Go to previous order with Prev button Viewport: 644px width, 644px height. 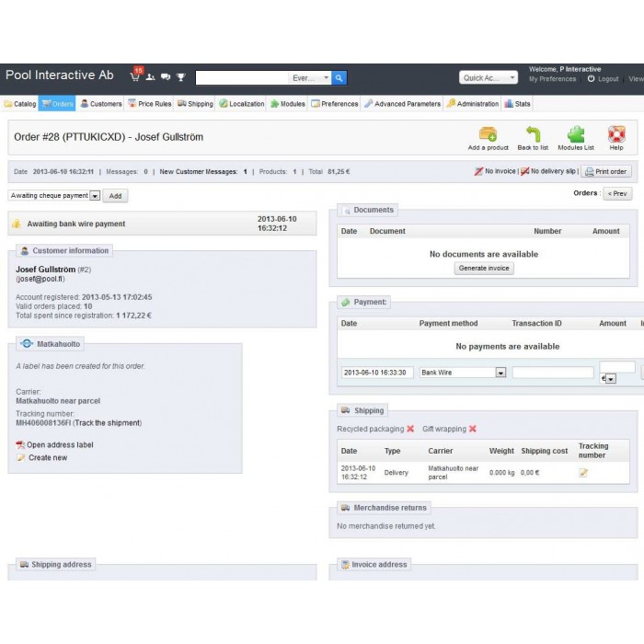617,193
